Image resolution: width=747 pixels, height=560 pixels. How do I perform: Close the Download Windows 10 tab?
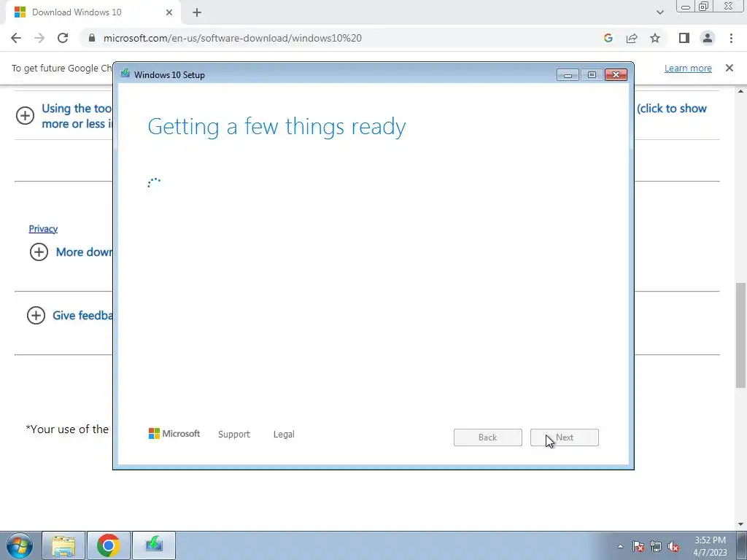point(169,12)
